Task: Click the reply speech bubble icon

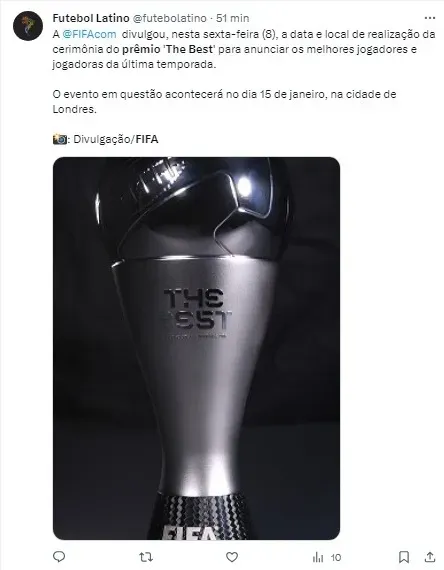Action: [59, 557]
